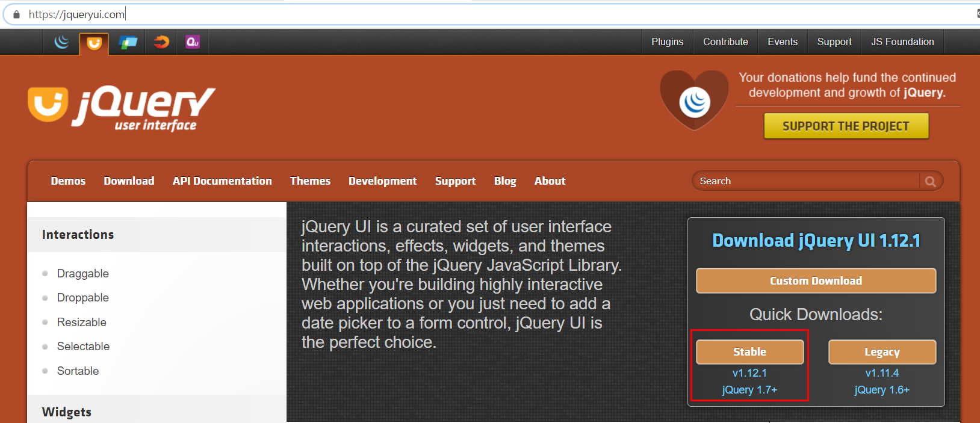Click the Support the Project button
This screenshot has height=423, width=980.
pyautogui.click(x=846, y=126)
